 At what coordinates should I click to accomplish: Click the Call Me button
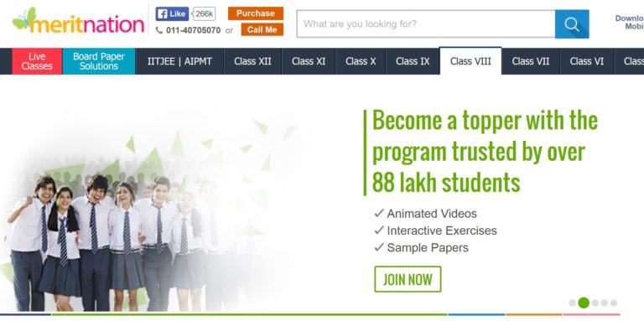coord(262,29)
